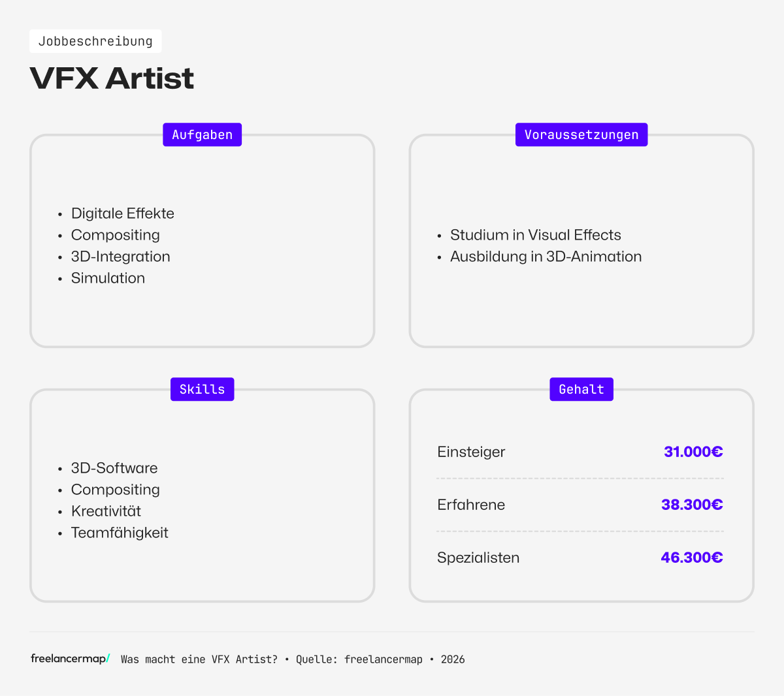Screen dimensions: 784x696
Task: Click the footer text 'Was macht eine VFX Artist?'
Action: 199,659
